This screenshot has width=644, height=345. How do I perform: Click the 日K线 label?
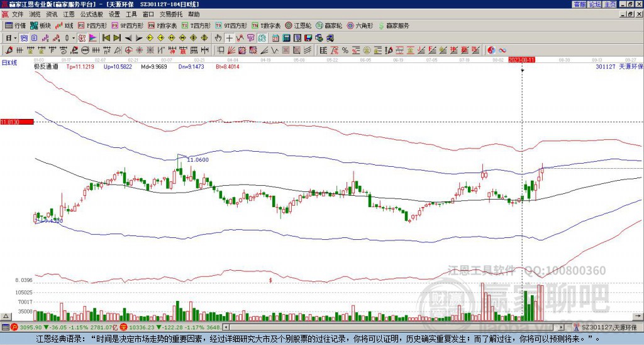coord(9,62)
